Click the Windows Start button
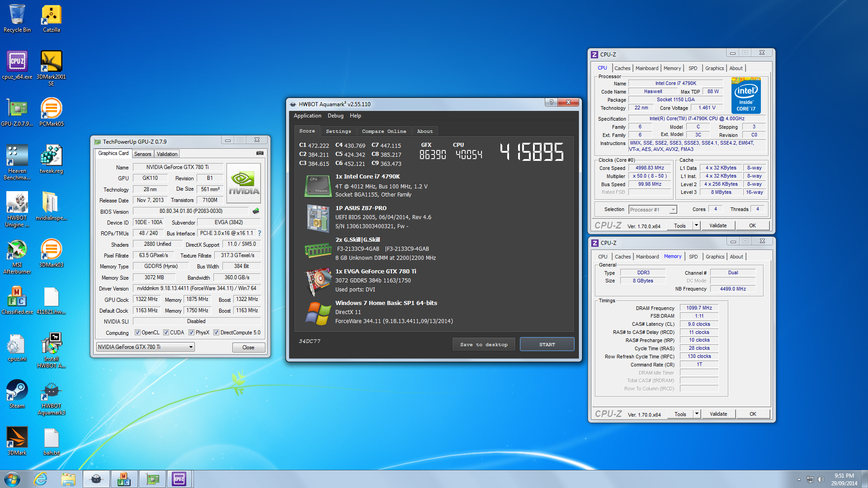This screenshot has width=868, height=488. [12, 479]
